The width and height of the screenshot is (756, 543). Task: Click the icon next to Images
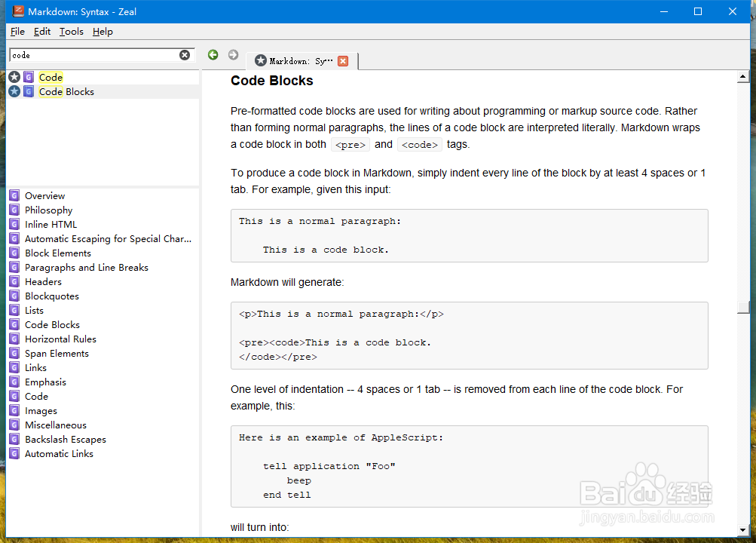[14, 411]
